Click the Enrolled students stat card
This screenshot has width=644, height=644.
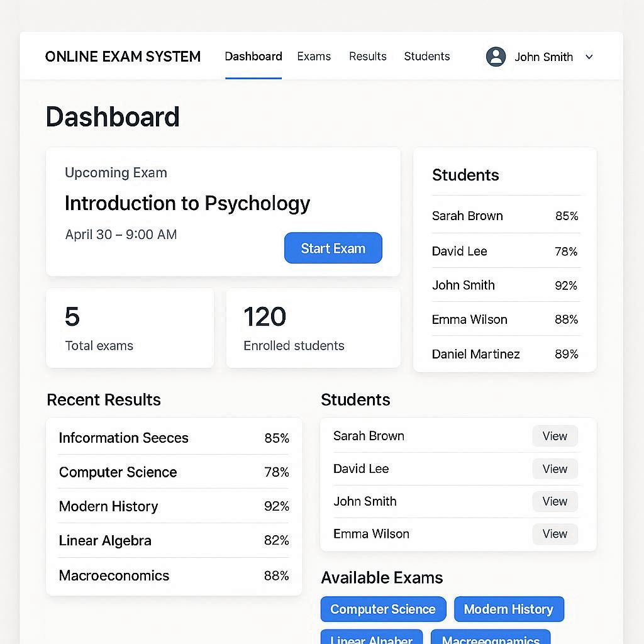pyautogui.click(x=313, y=328)
